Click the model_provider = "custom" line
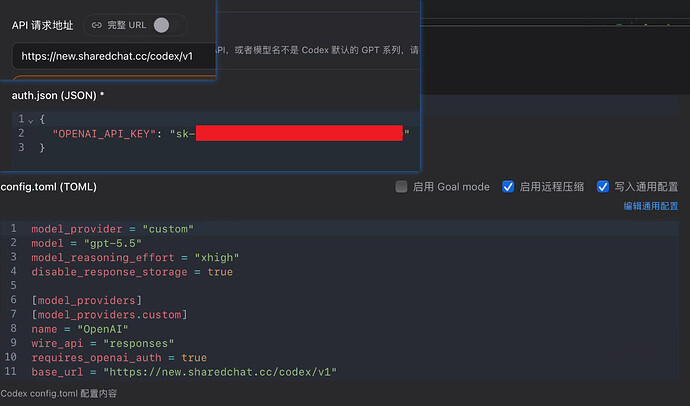The width and height of the screenshot is (690, 406). coord(112,229)
